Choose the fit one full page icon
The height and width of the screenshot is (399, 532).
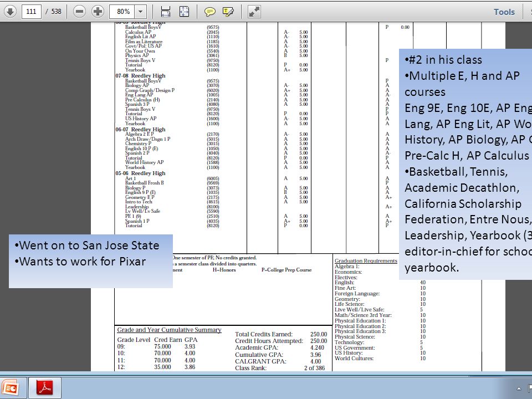coord(184,12)
